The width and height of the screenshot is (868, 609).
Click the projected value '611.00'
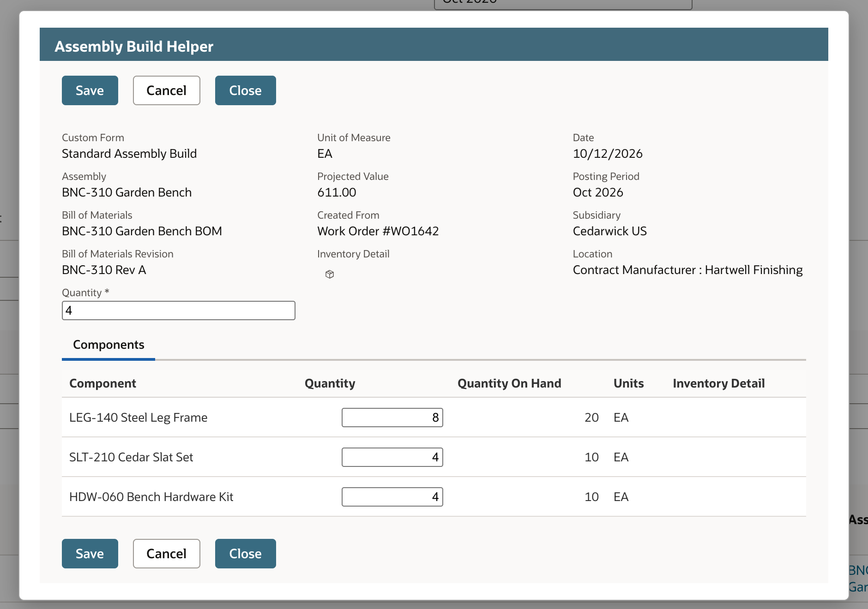pyautogui.click(x=337, y=192)
